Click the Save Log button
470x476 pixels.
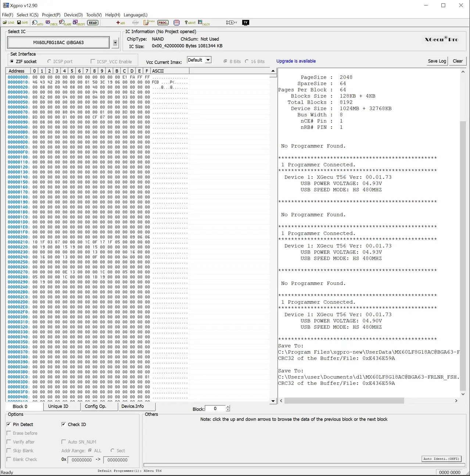click(x=437, y=61)
